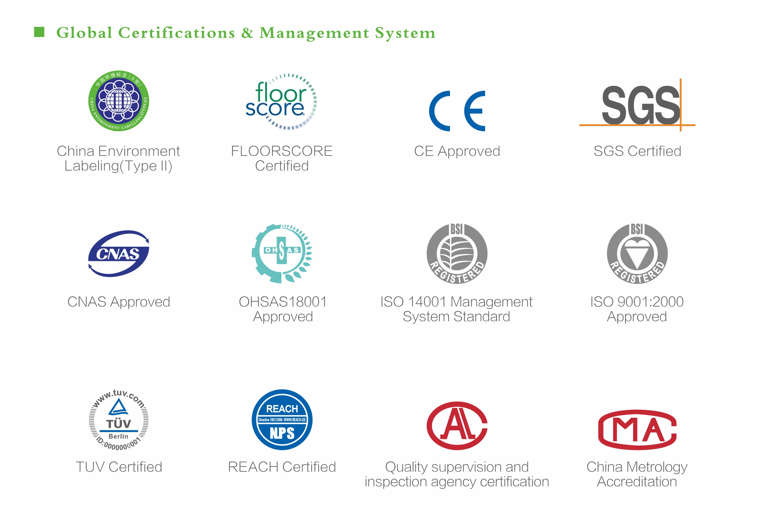Click the red CMA logo
The width and height of the screenshot is (757, 532).
[x=637, y=429]
